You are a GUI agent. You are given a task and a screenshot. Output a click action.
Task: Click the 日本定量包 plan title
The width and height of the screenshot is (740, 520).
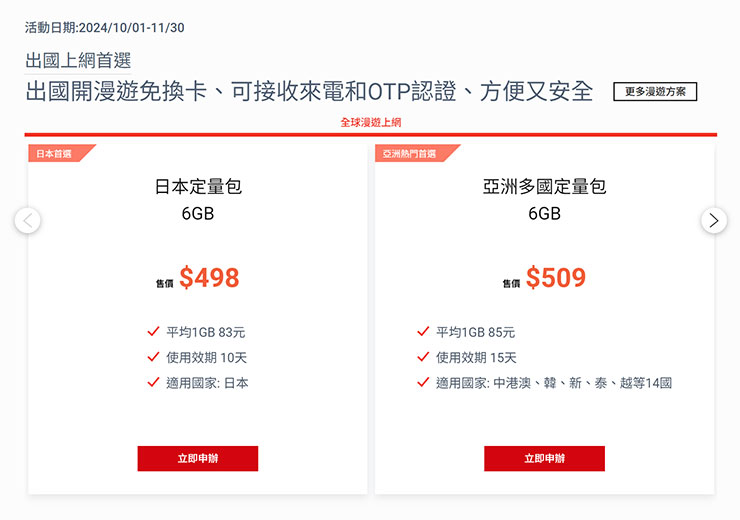[x=198, y=187]
